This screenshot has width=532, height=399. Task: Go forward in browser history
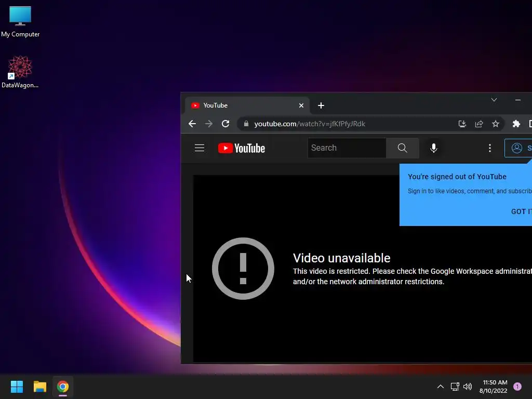click(x=209, y=124)
